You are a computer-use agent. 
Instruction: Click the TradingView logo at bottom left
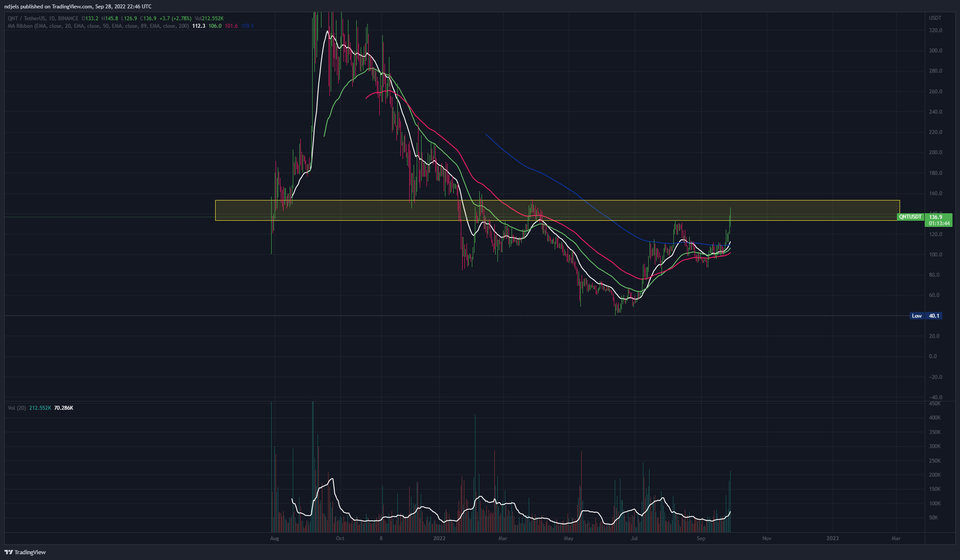click(x=25, y=552)
